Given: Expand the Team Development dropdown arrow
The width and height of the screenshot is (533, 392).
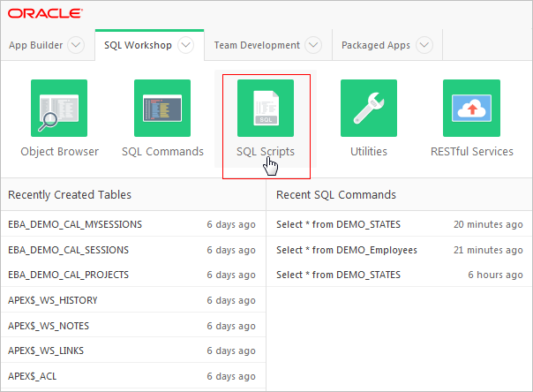Looking at the screenshot, I should [x=315, y=45].
